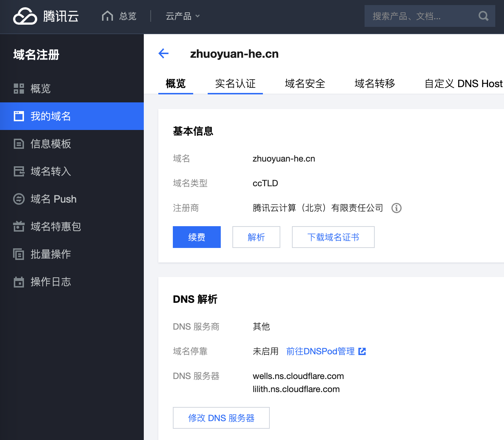The height and width of the screenshot is (440, 504).
Task: Click the search magnifier icon
Action: [x=483, y=16]
